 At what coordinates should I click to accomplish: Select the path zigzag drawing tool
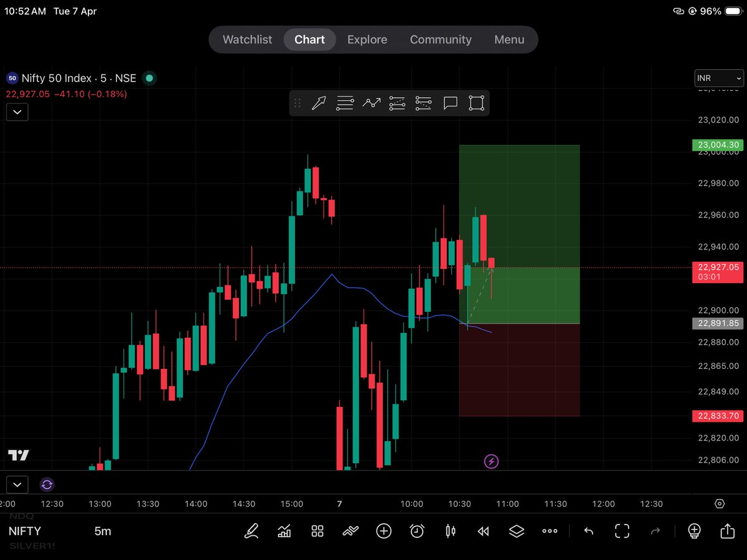(x=372, y=103)
